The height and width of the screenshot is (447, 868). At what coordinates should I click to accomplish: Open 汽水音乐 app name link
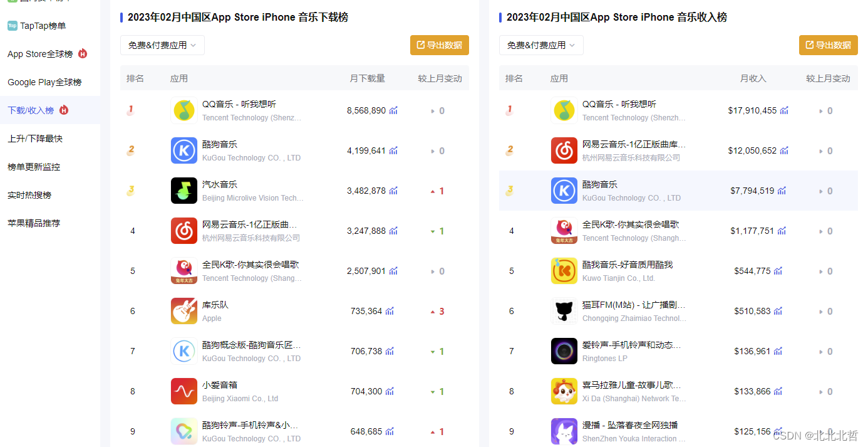click(x=220, y=184)
